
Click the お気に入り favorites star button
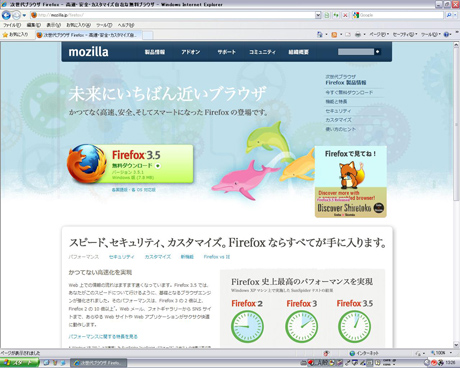[x=15, y=34]
